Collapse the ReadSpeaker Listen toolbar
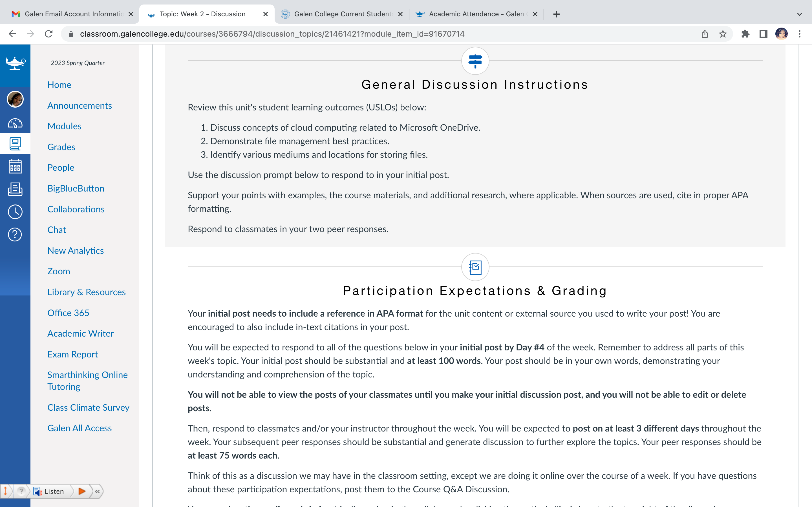 (97, 491)
